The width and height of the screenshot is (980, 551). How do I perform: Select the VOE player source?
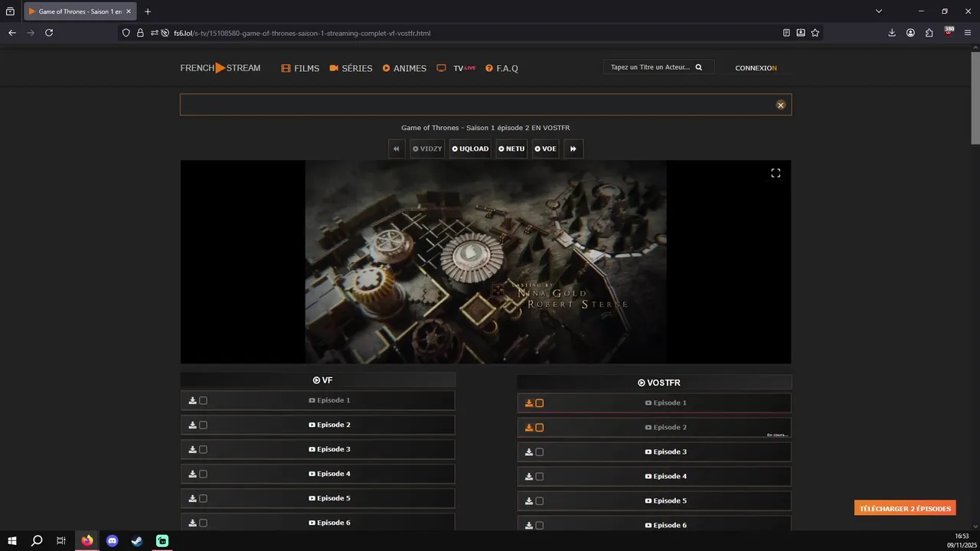546,148
